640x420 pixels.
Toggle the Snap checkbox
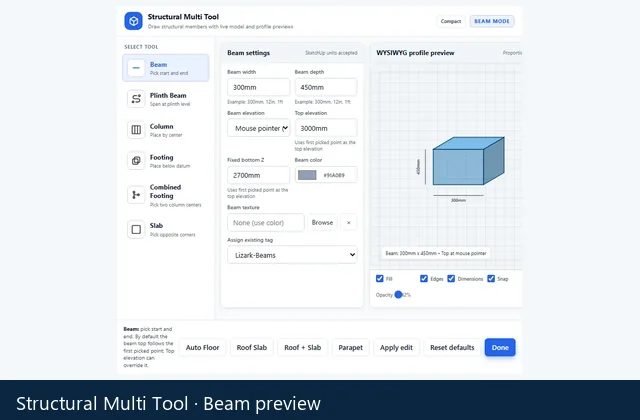coord(491,278)
